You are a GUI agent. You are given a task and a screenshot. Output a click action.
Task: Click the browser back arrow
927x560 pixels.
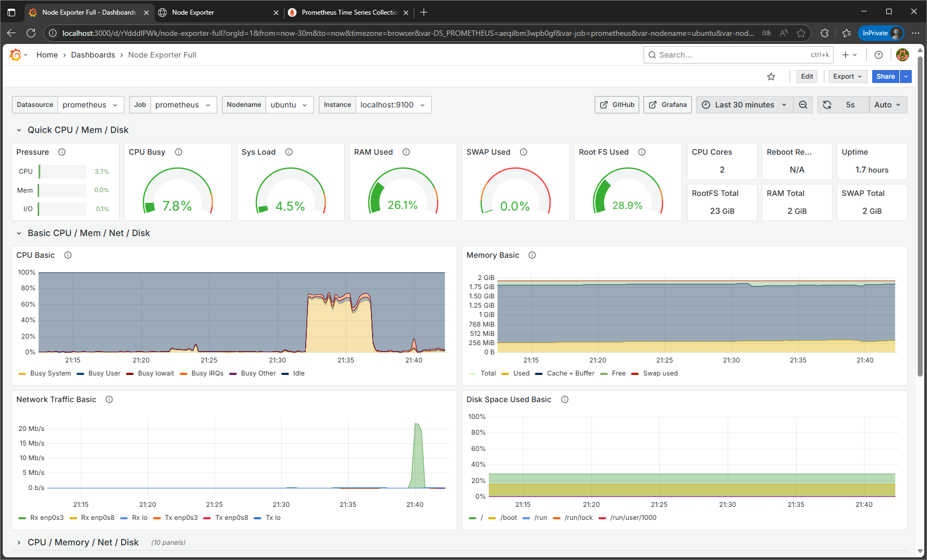coord(11,33)
